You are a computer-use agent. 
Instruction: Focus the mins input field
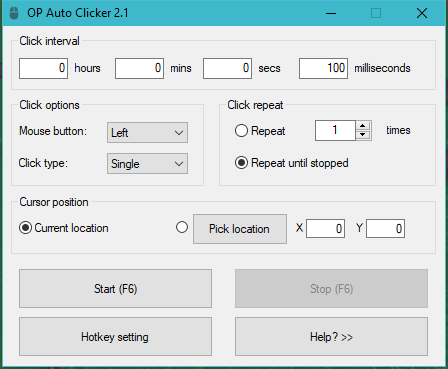point(139,68)
